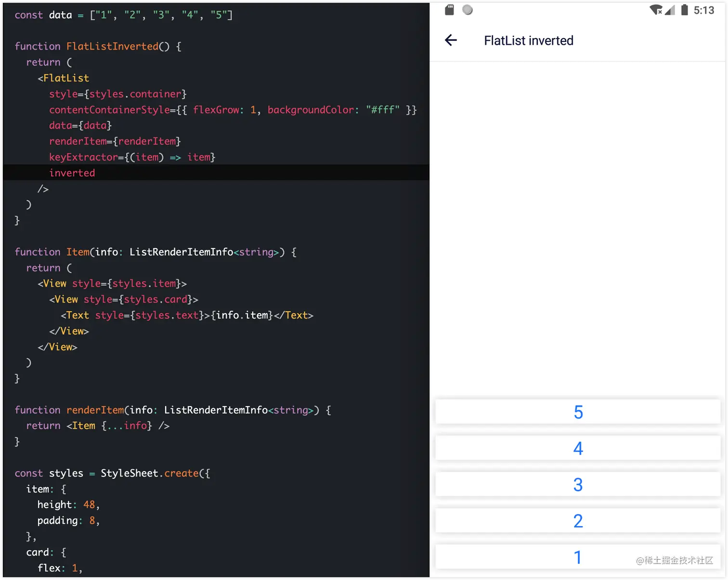Viewport: 728px width, 580px height.
Task: Tap the SD card status icon
Action: [x=449, y=10]
